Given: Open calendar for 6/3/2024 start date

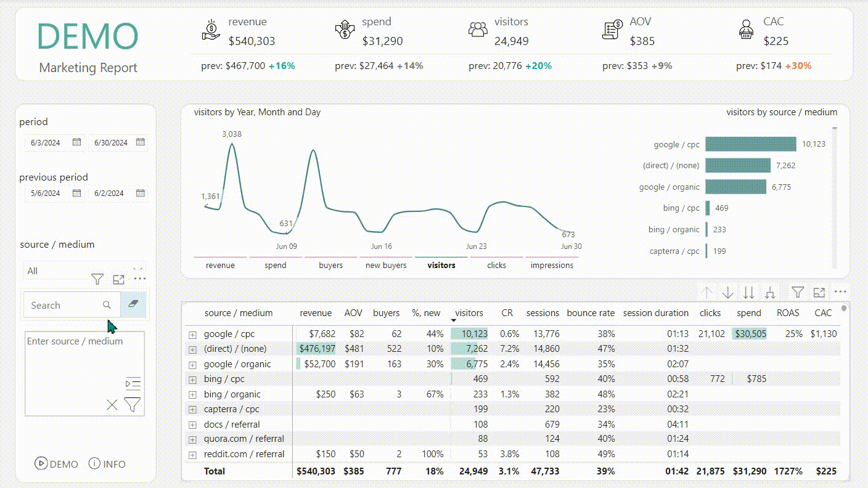Looking at the screenshot, I should pyautogui.click(x=77, y=142).
